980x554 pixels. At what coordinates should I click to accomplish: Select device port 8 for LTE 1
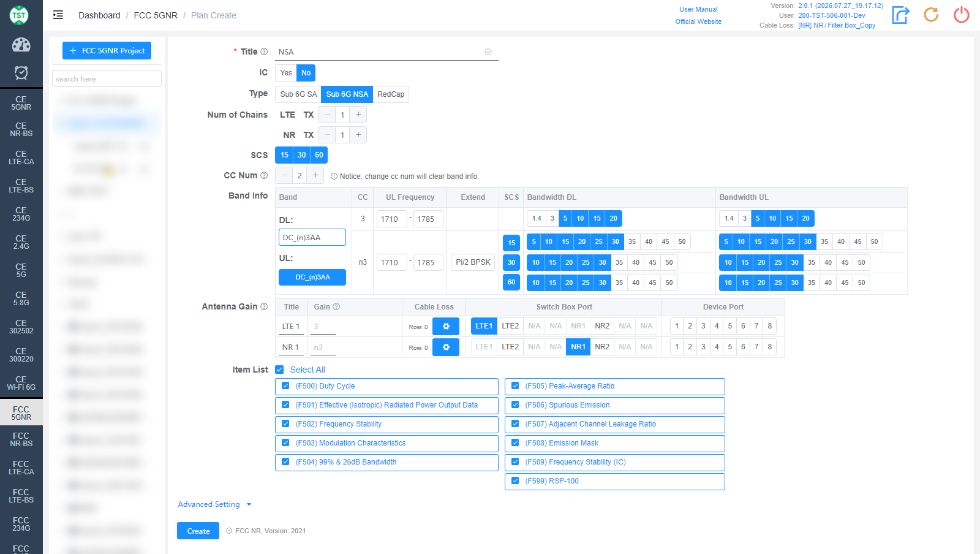(770, 326)
